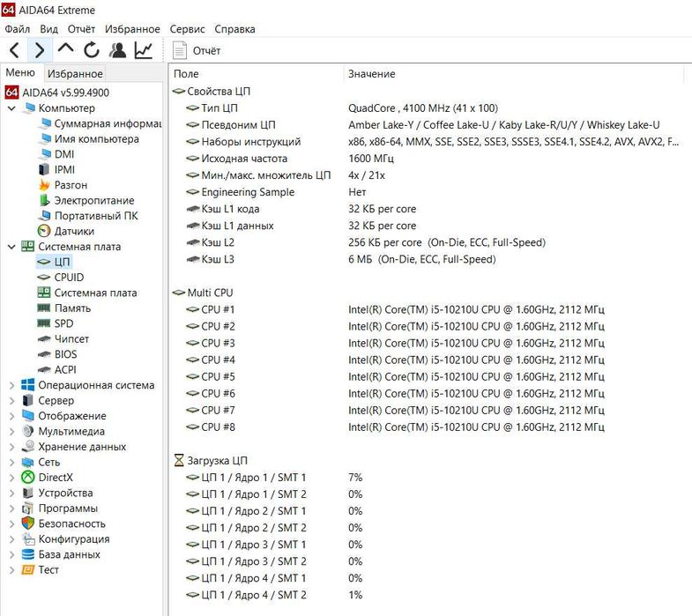
Task: Select the ЦП tree item
Action: pos(54,262)
